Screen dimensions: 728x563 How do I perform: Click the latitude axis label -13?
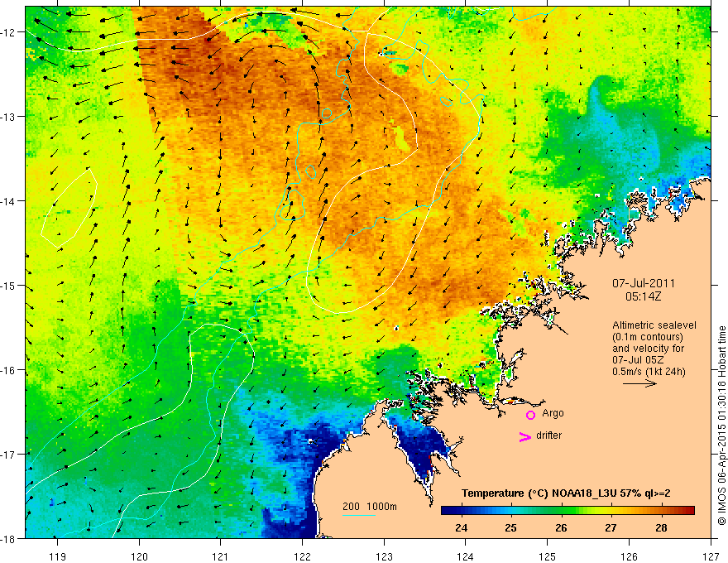[9, 117]
